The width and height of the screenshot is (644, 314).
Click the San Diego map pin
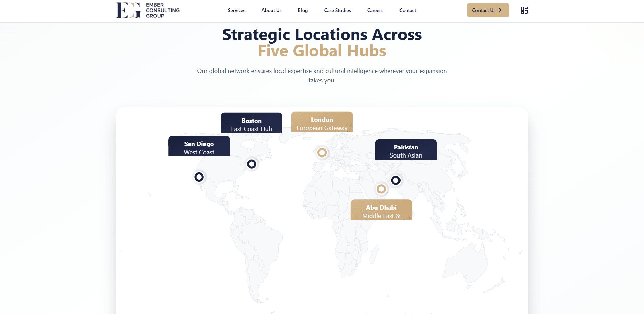[x=199, y=177]
